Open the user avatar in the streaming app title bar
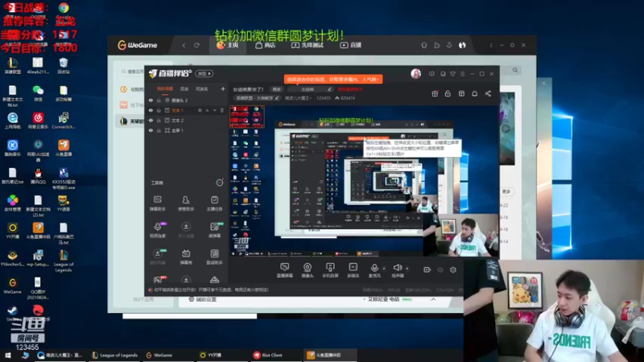 pos(415,73)
